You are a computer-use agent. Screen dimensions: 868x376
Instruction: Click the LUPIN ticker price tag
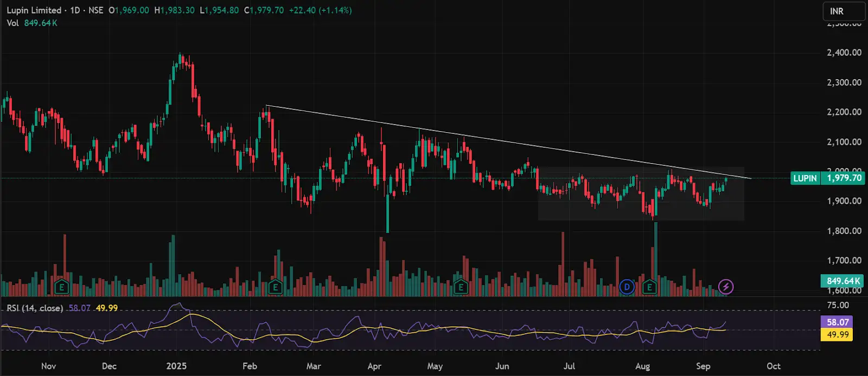point(805,178)
